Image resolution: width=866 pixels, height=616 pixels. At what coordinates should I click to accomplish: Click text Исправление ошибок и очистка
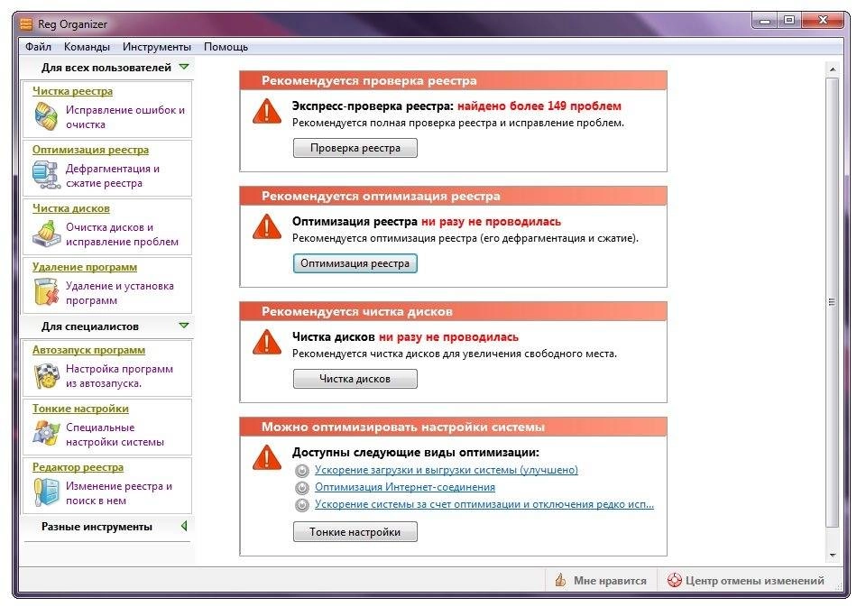coord(125,117)
